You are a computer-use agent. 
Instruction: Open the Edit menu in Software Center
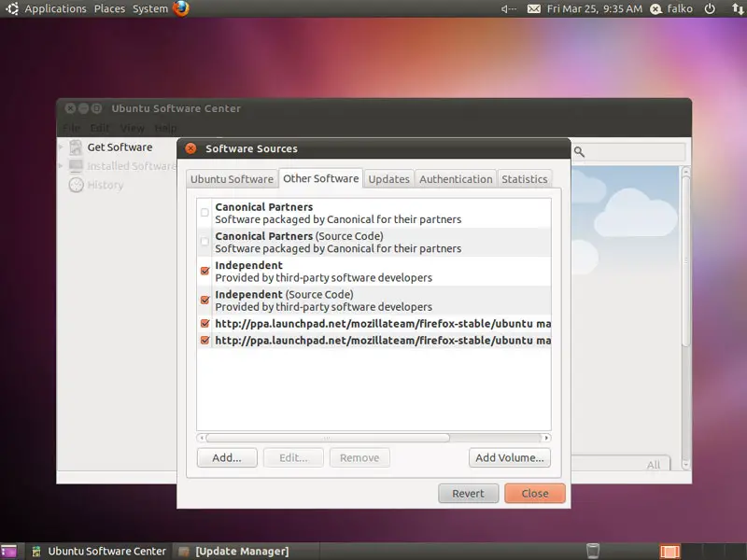pos(100,128)
